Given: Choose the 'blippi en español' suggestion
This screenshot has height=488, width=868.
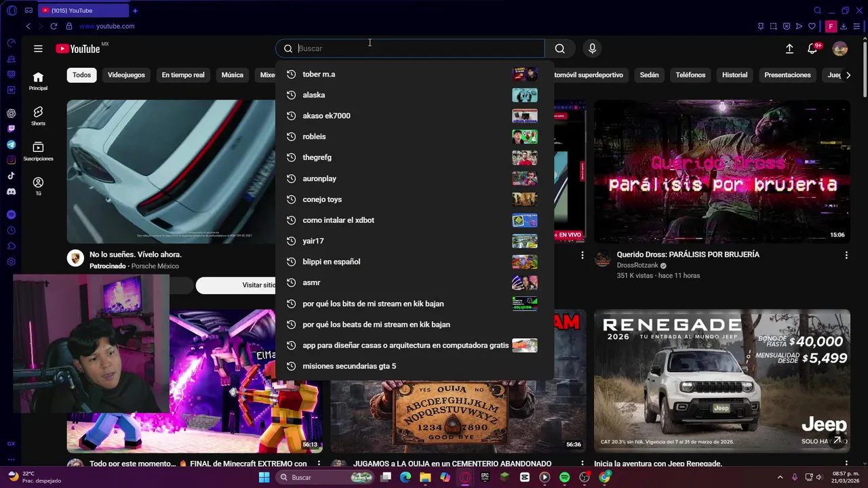Looking at the screenshot, I should click(x=414, y=262).
